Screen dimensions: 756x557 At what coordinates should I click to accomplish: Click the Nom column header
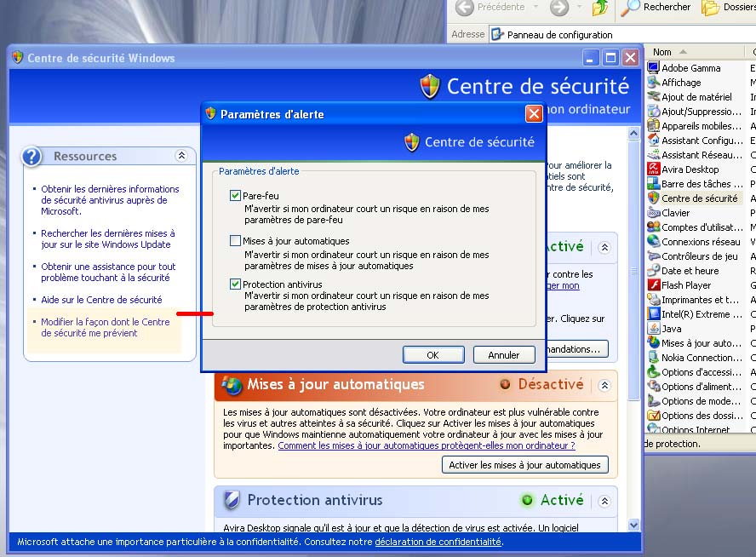[x=673, y=52]
